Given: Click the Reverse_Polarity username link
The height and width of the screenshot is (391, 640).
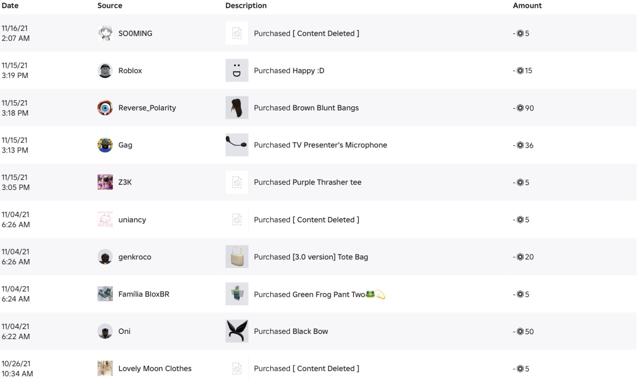Looking at the screenshot, I should point(147,108).
